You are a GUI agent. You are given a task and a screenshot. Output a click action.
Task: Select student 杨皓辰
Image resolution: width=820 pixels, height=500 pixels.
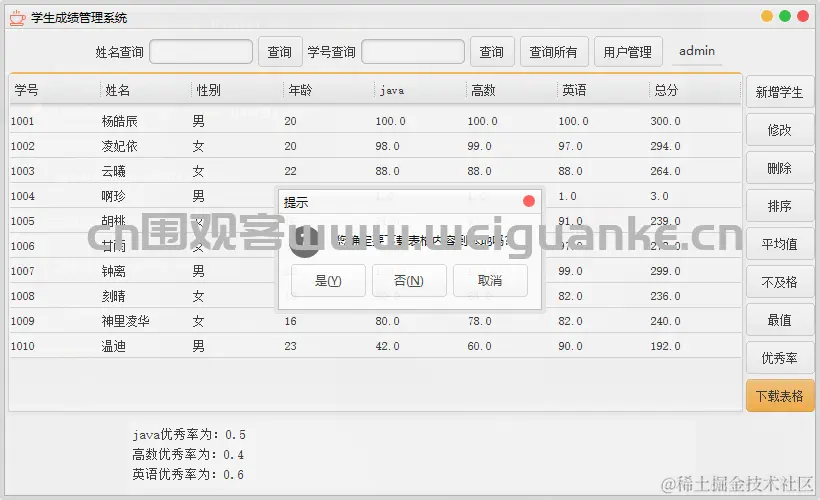[x=120, y=121]
